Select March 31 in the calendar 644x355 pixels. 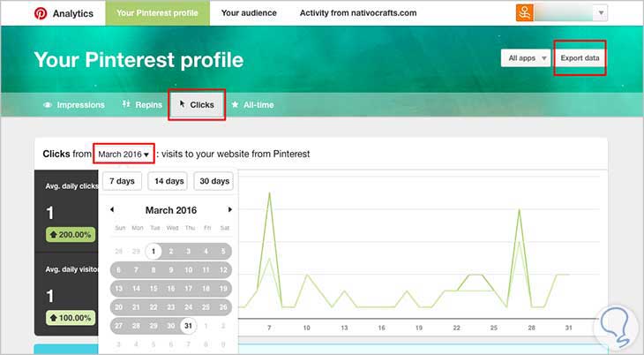coord(188,326)
